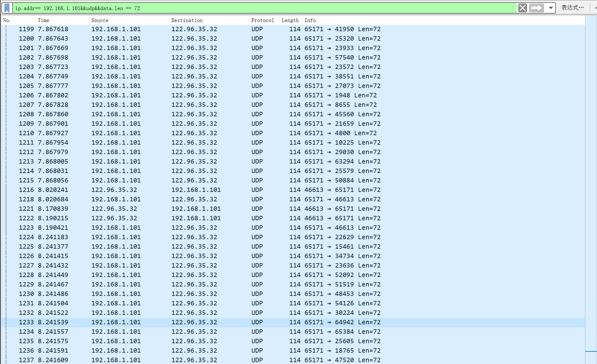This screenshot has width=597, height=364.
Task: Click info '65171 → 38551 Len=72'
Action: point(343,76)
